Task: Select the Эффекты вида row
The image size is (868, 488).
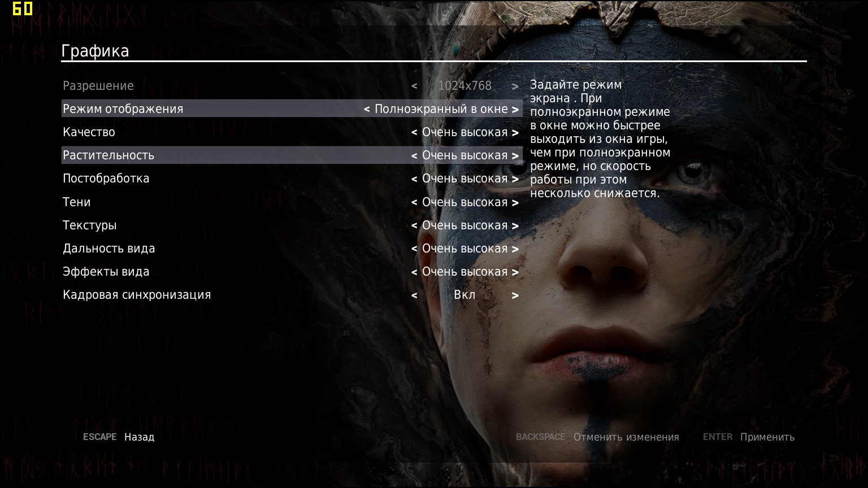Action: coord(292,272)
